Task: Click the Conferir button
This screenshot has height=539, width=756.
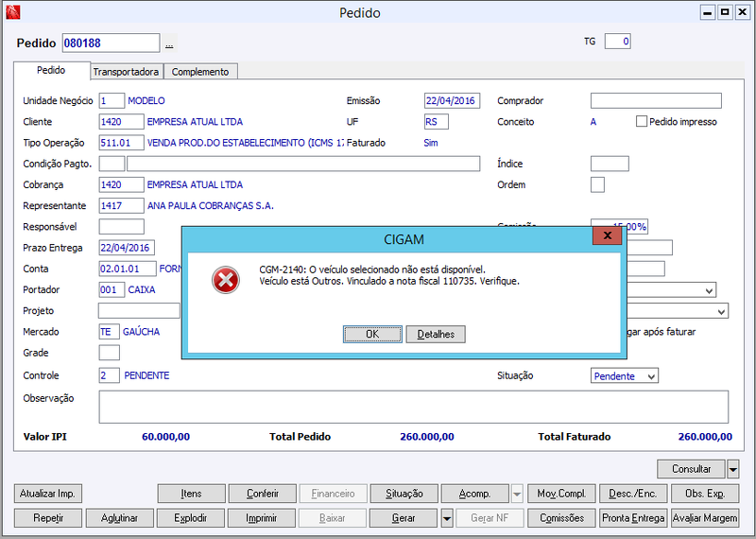Action: click(263, 494)
